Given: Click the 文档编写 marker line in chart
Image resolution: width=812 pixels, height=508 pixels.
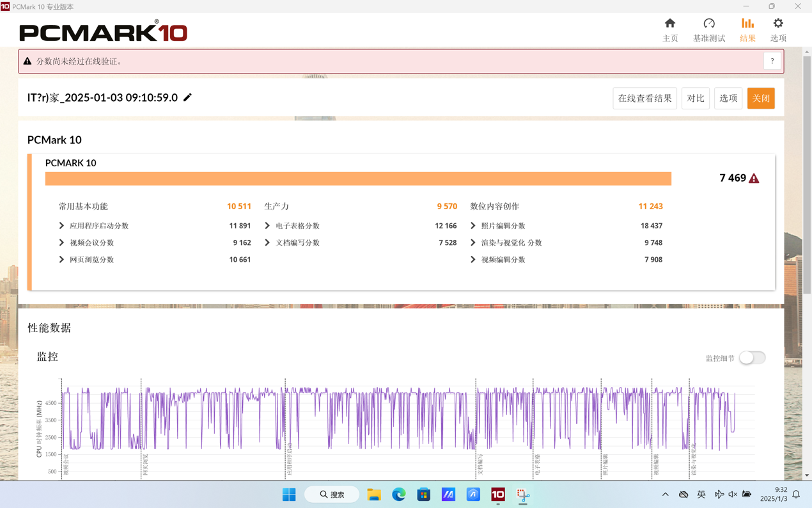Looking at the screenshot, I should coord(476,427).
